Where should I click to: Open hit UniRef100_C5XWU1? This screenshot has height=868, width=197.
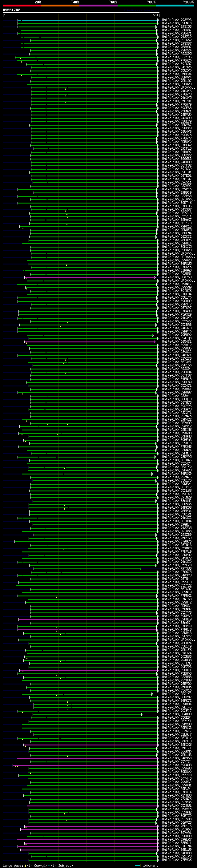tap(177, 806)
